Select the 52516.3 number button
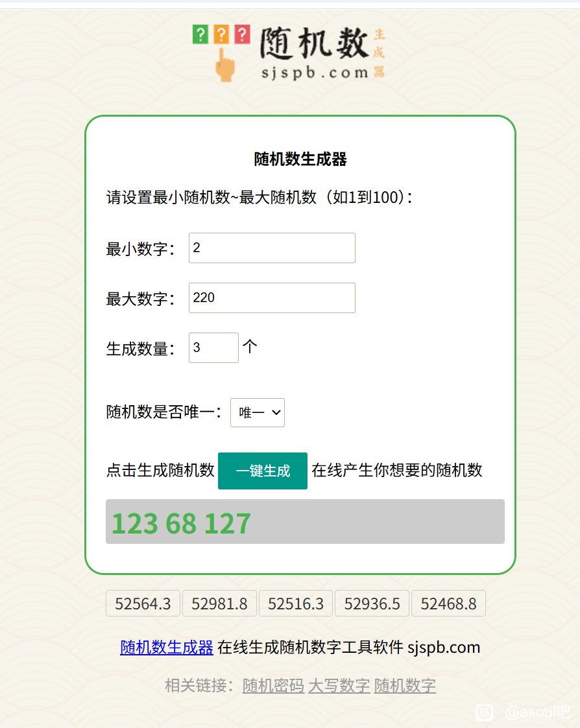The height and width of the screenshot is (728, 580). pos(296,604)
